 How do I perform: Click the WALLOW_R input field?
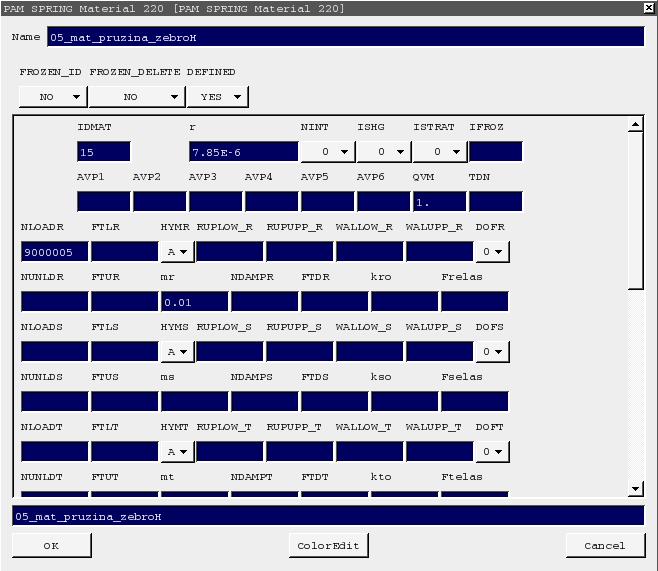tap(370, 252)
